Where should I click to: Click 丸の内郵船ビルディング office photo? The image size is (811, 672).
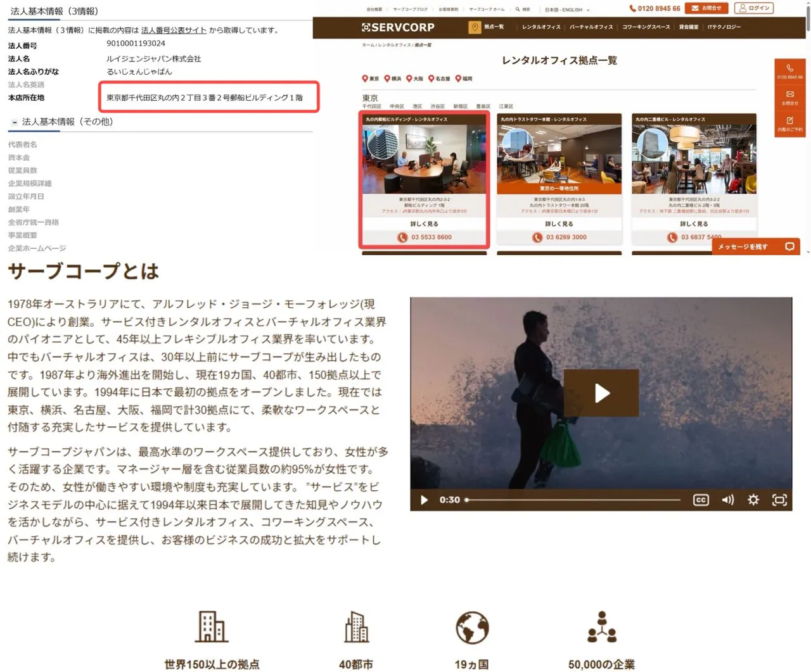tap(424, 159)
